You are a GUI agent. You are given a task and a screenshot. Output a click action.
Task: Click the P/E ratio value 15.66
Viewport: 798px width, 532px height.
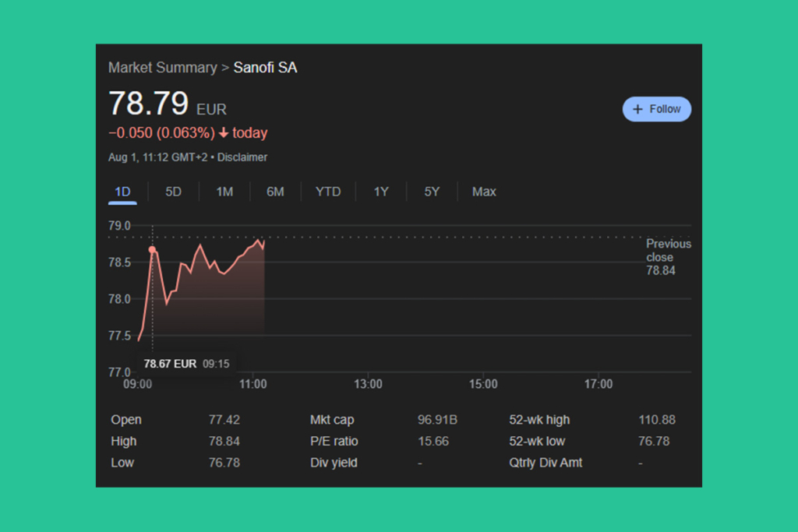click(433, 442)
